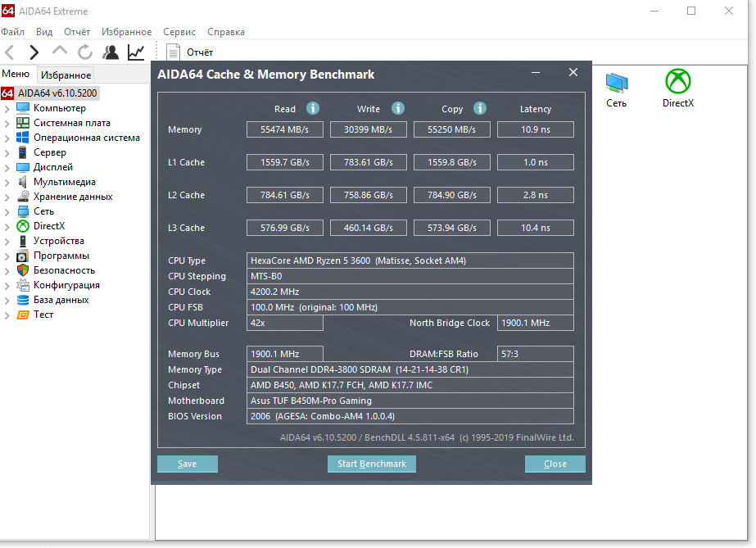Expand the Тест branch chevron
The width and height of the screenshot is (756, 548).
[x=7, y=315]
